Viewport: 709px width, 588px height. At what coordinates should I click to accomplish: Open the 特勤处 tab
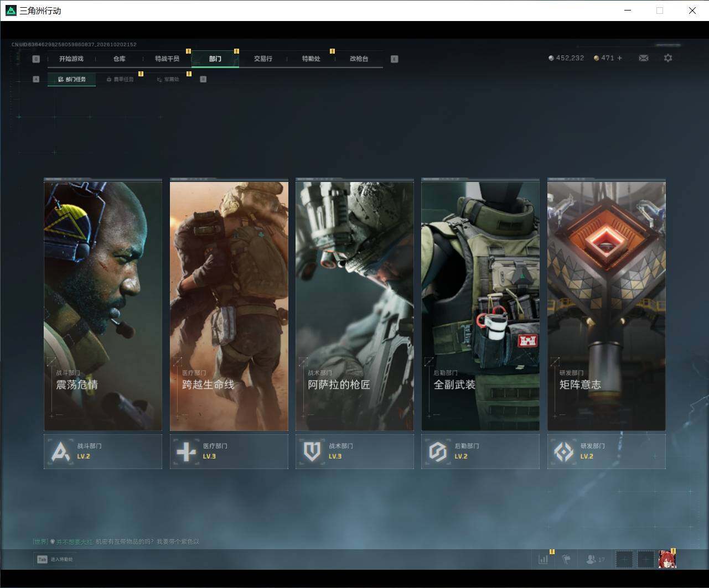(x=311, y=59)
